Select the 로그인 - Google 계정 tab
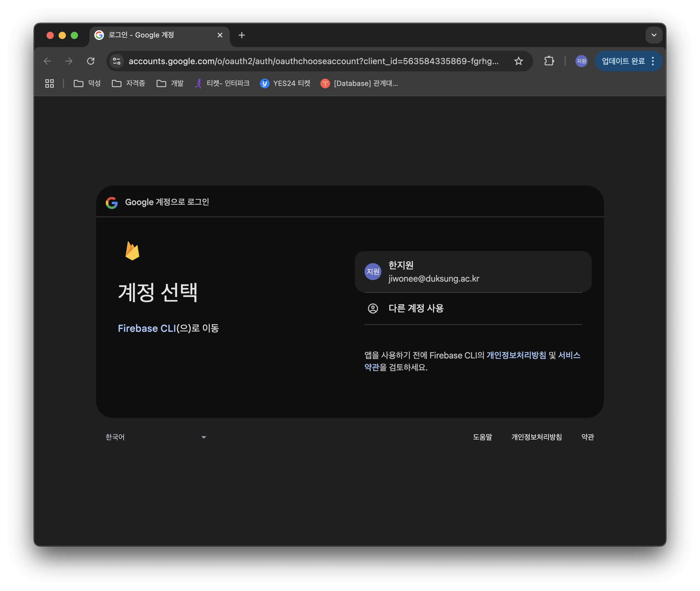The height and width of the screenshot is (591, 700). [x=154, y=35]
